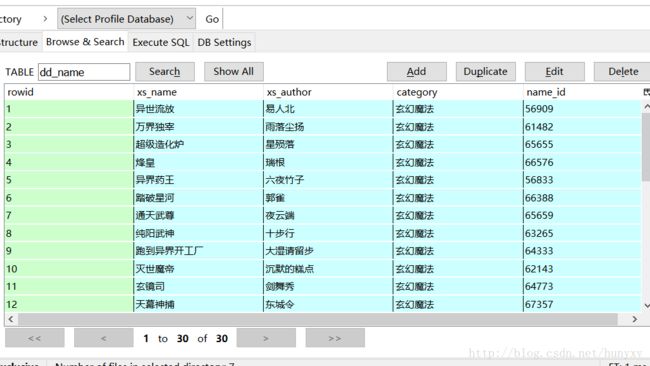The width and height of the screenshot is (650, 366).
Task: Select xs_author cell 易人北
Action: pos(328,109)
